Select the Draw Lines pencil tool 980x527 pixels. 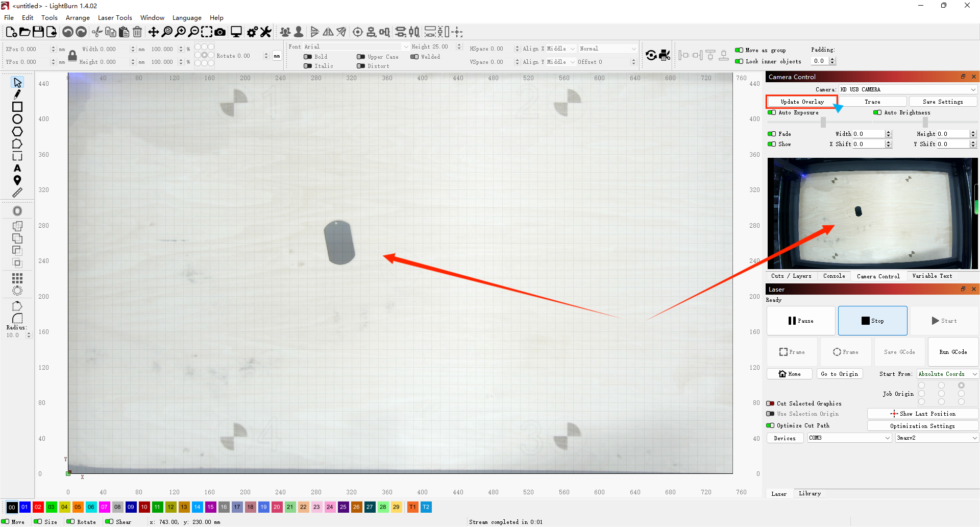17,94
